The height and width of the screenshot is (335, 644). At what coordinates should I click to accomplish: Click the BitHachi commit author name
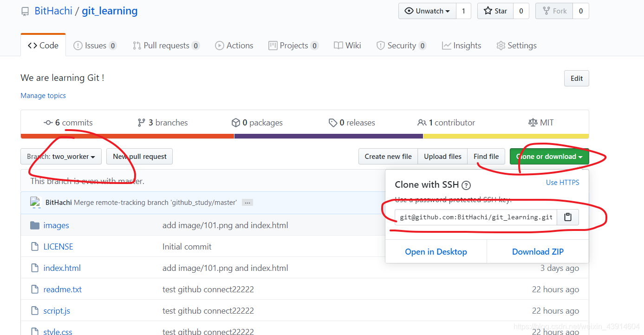[x=59, y=203]
